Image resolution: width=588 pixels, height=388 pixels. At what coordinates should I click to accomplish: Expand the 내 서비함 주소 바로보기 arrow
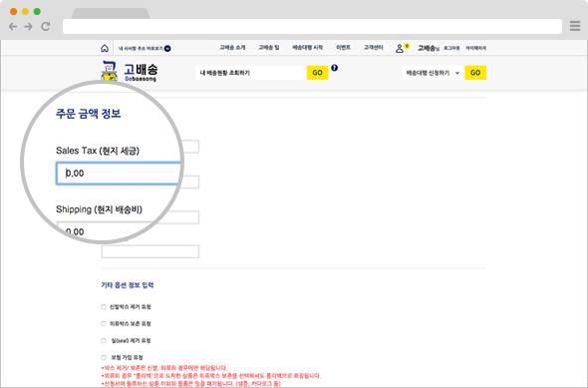point(167,49)
